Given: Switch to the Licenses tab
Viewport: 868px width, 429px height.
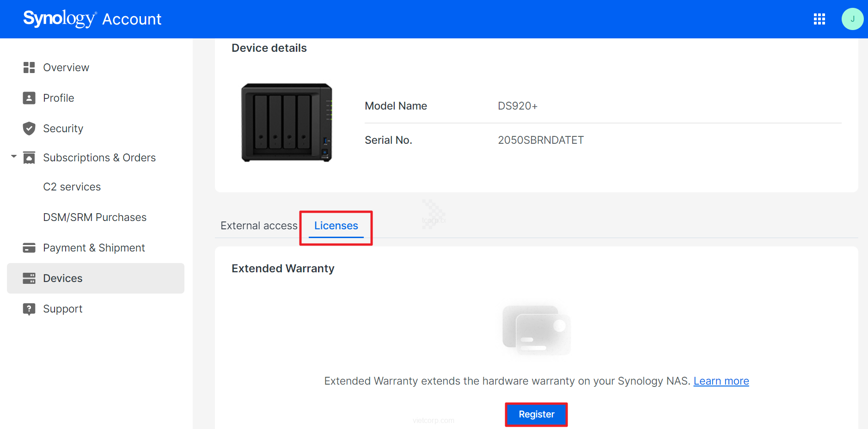Looking at the screenshot, I should (x=336, y=226).
